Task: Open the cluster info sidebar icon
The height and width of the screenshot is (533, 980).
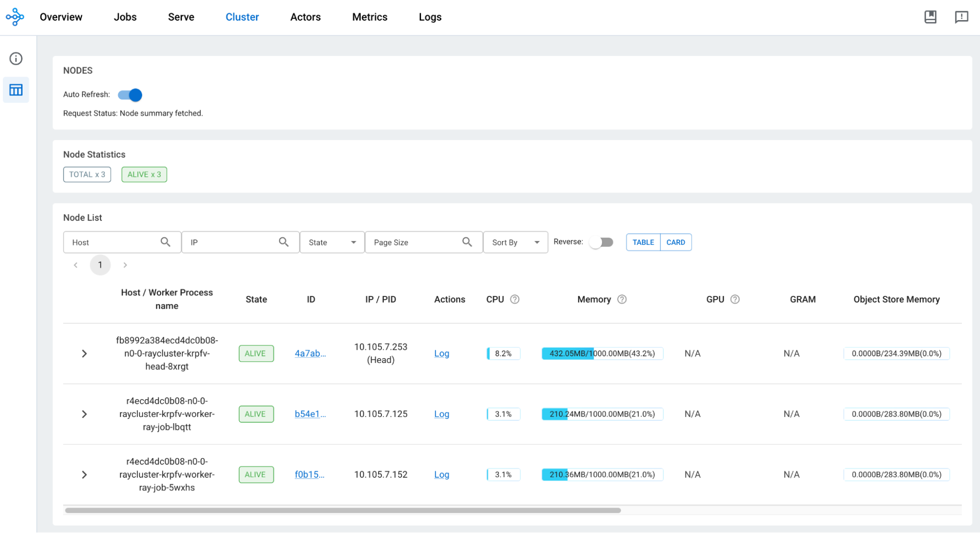Action: tap(16, 59)
